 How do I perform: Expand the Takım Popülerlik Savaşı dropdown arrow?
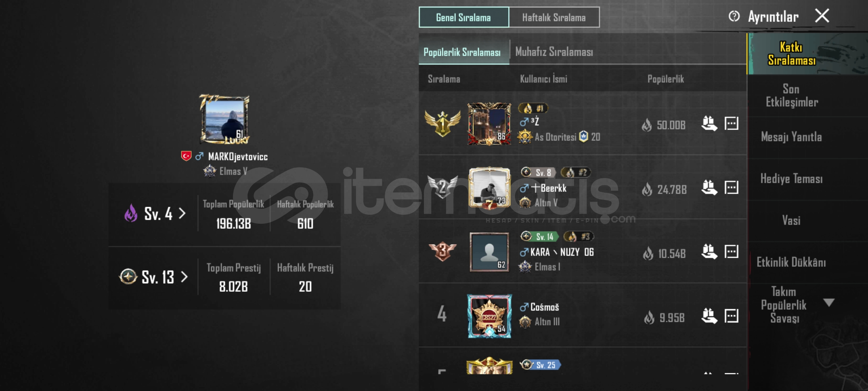click(829, 302)
